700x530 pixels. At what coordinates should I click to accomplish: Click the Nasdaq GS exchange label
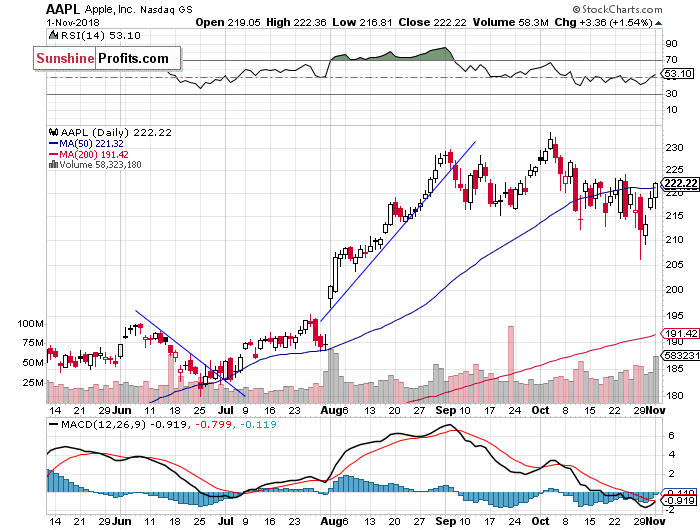click(x=166, y=9)
